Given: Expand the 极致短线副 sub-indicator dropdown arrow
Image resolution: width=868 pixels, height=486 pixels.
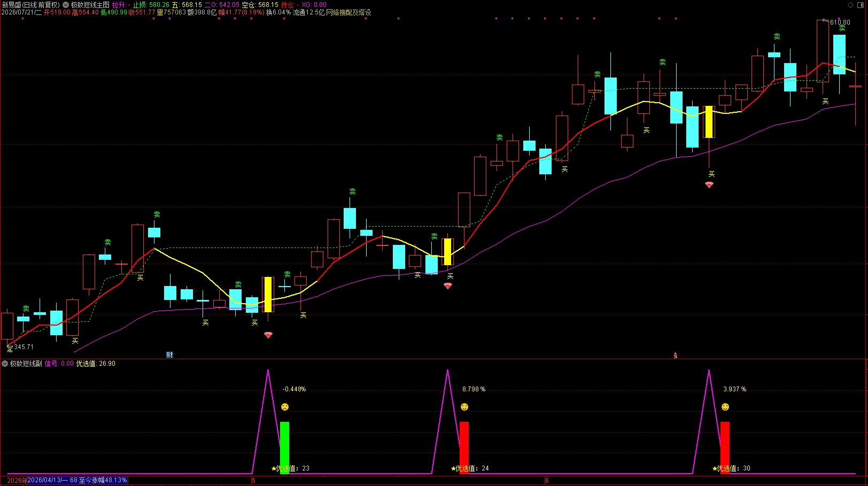Looking at the screenshot, I should coord(5,364).
